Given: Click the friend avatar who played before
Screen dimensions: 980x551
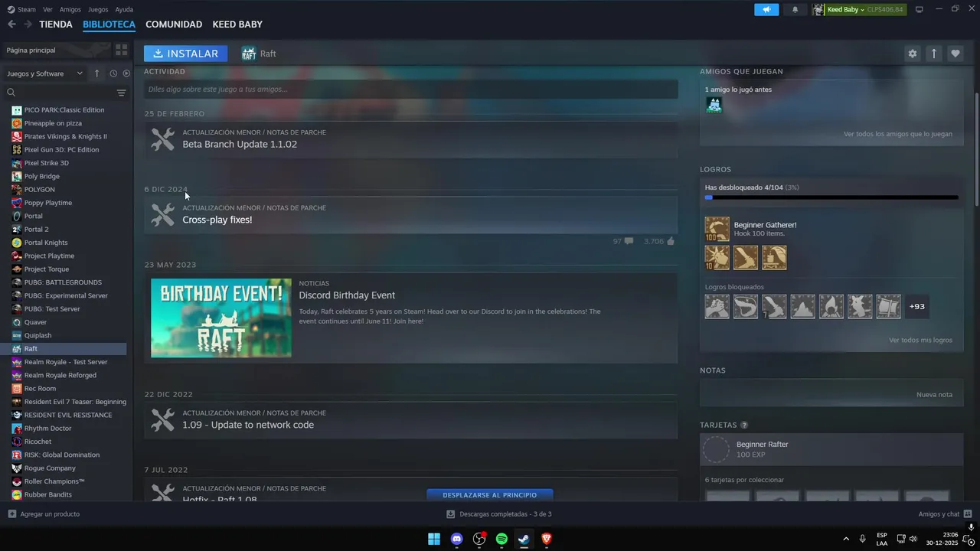Looking at the screenshot, I should [x=714, y=105].
